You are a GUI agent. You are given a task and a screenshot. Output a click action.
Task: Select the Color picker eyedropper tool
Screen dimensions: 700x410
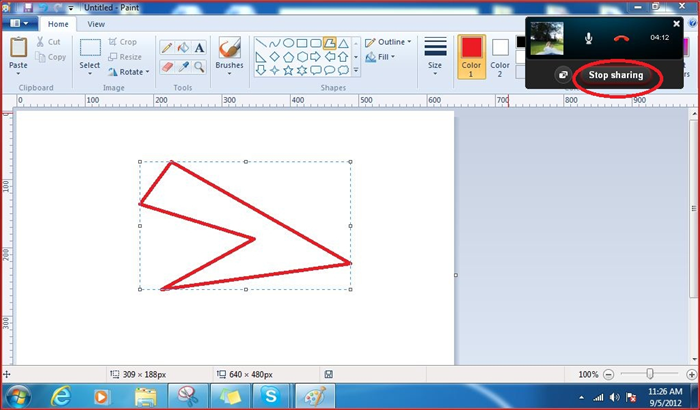(183, 67)
